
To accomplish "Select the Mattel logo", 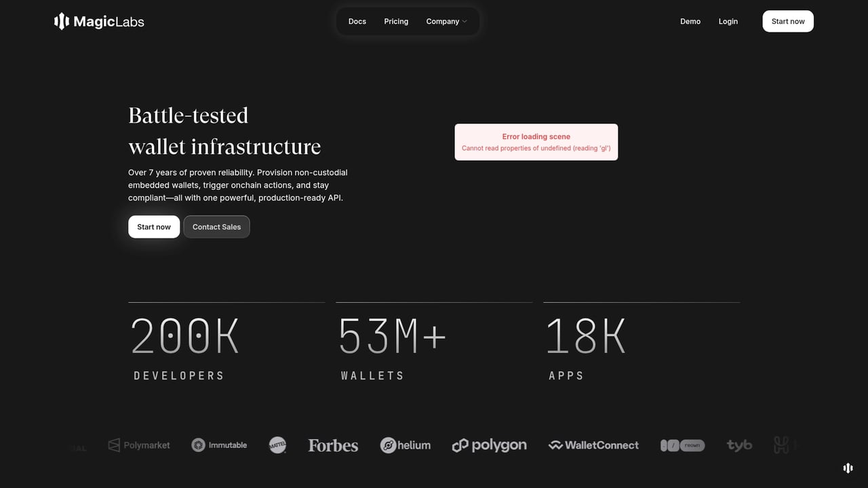I will (277, 445).
